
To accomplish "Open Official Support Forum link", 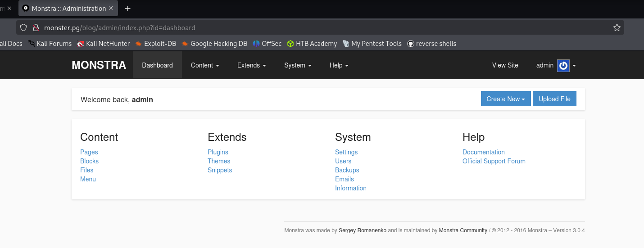I will click(x=494, y=161).
